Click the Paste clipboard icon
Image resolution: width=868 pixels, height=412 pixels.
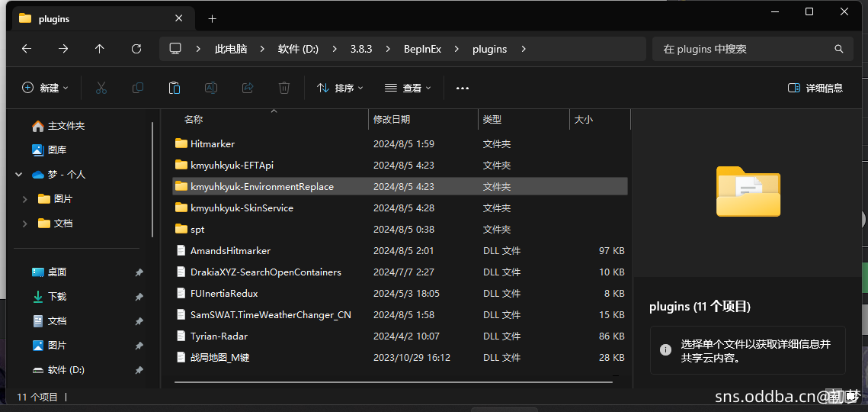(x=175, y=88)
